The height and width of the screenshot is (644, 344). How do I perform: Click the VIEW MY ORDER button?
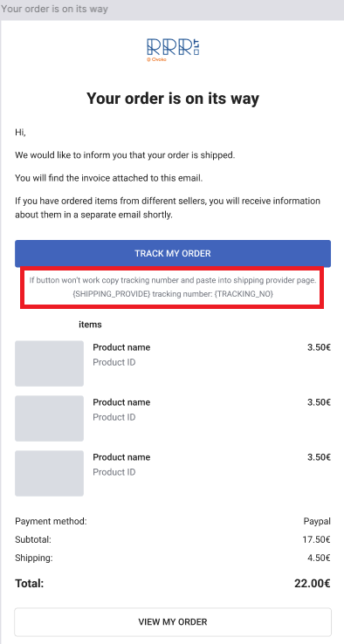173,622
